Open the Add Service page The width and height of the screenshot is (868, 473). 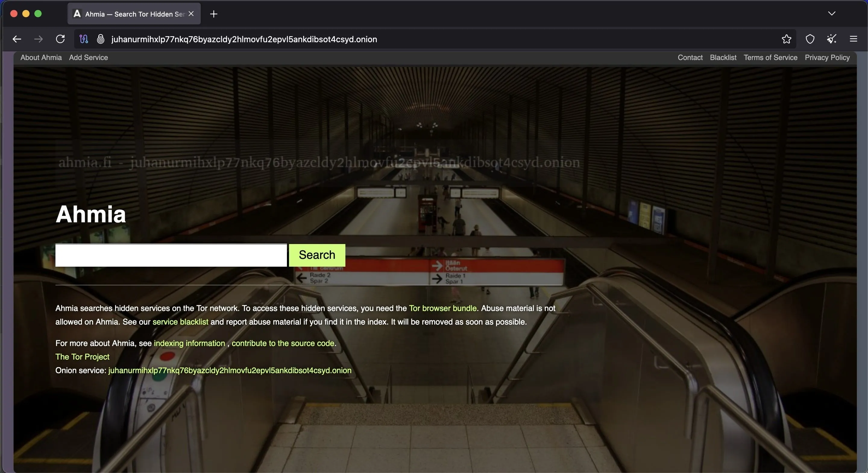point(88,58)
